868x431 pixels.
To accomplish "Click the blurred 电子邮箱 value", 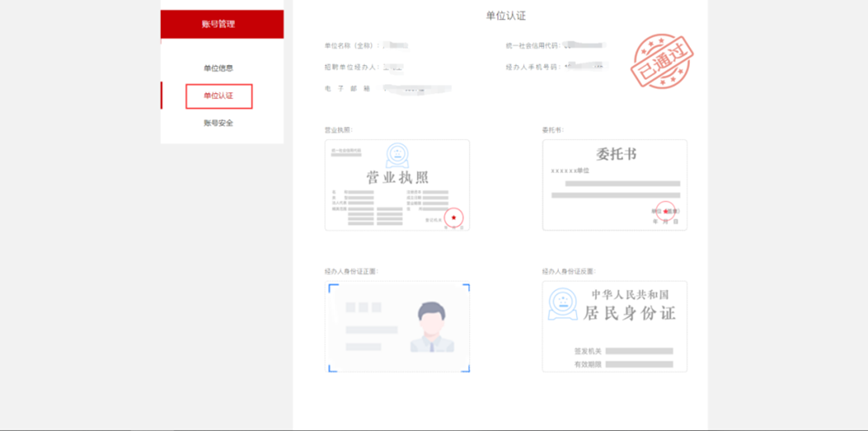I will pyautogui.click(x=419, y=89).
